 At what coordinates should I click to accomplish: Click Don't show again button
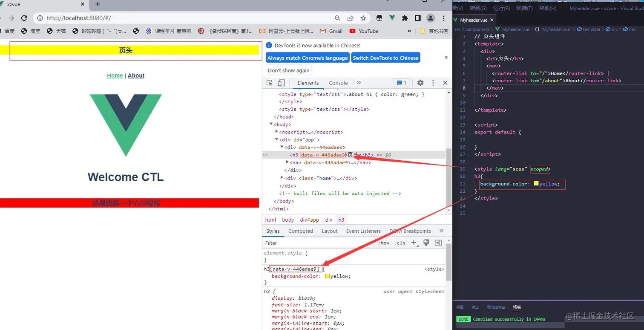[x=289, y=70]
